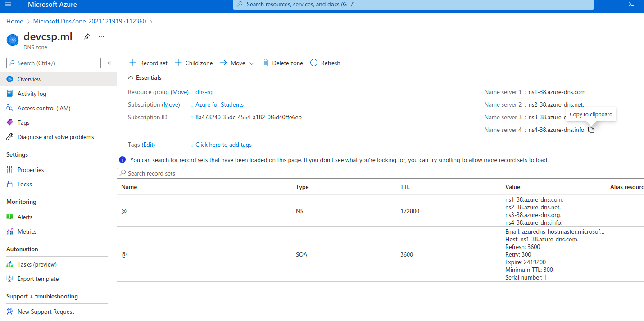The width and height of the screenshot is (644, 321).
Task: Copy name server 4 to clipboard
Action: pos(591,130)
